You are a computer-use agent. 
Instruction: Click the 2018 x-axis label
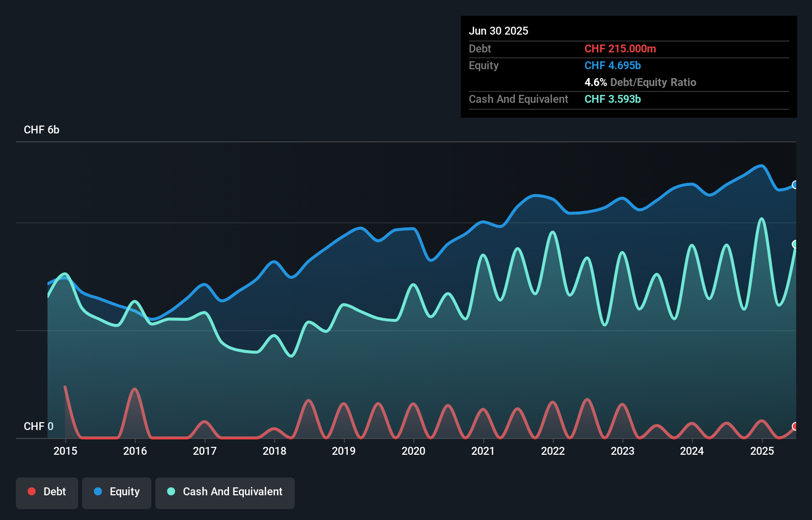tap(274, 451)
